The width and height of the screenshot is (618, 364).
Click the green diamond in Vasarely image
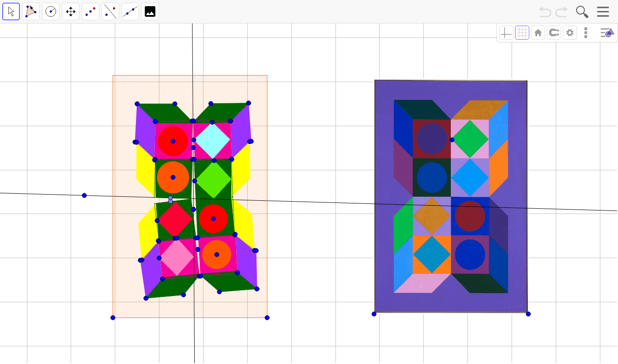click(x=471, y=139)
